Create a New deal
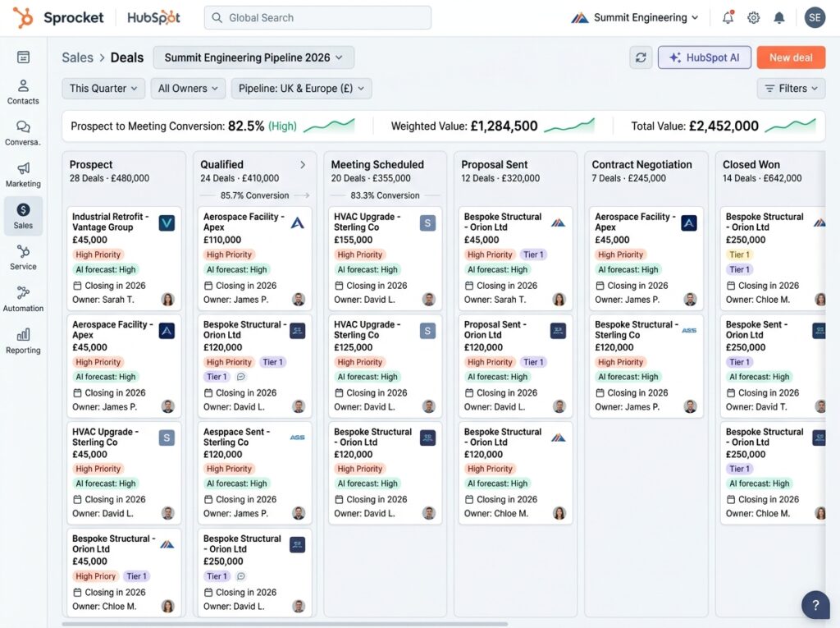 tap(791, 57)
